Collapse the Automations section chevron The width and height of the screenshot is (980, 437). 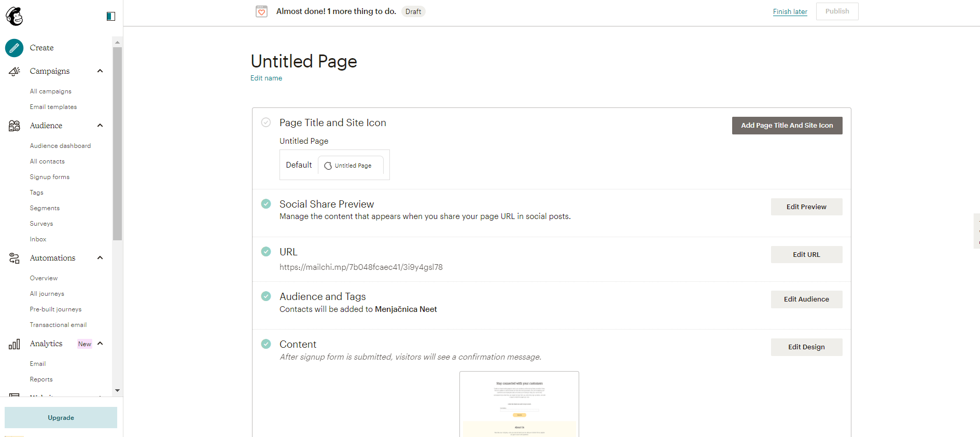pyautogui.click(x=100, y=258)
